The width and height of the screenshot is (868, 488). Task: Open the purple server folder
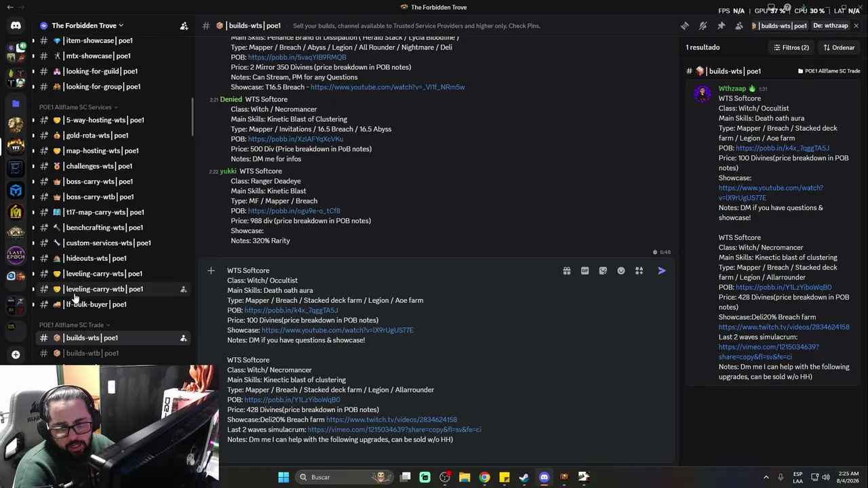point(16,104)
